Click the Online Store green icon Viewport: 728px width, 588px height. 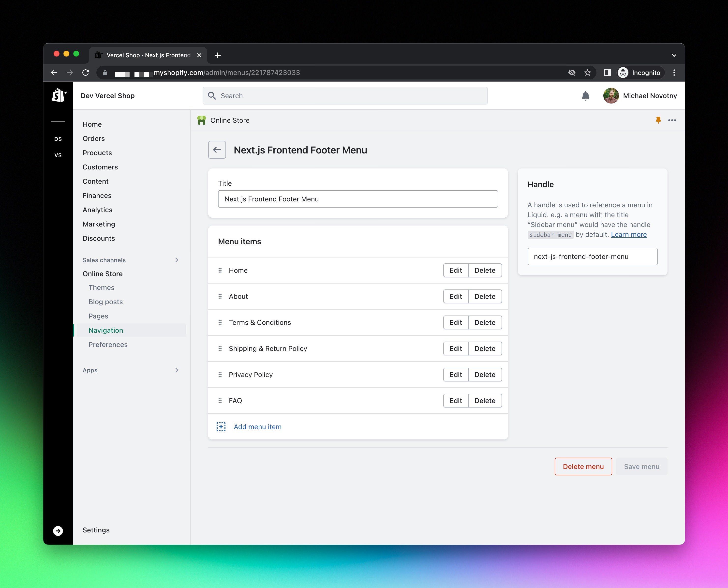pos(201,120)
